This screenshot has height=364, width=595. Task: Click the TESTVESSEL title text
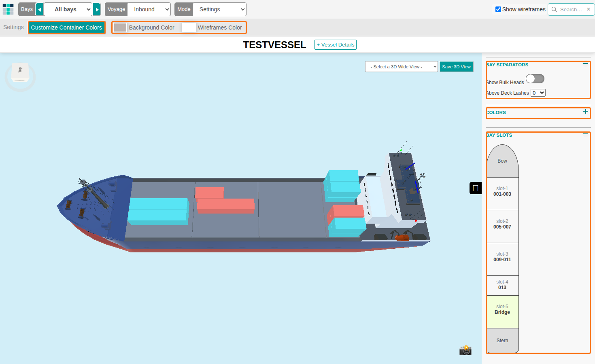click(274, 45)
